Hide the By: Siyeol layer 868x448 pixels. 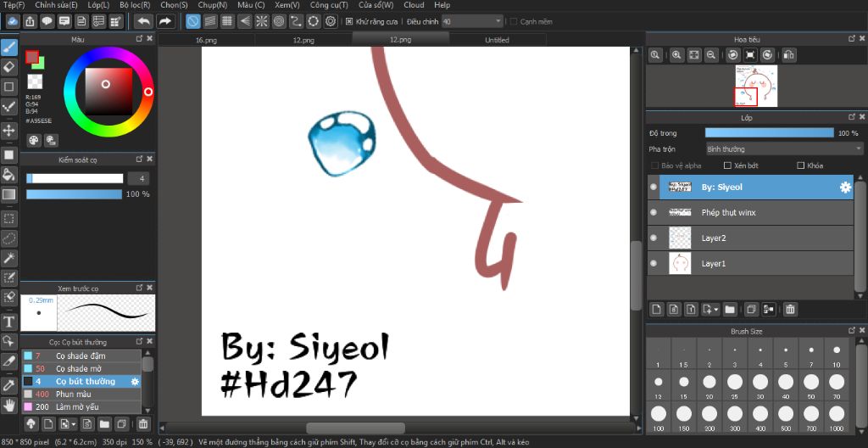(654, 188)
